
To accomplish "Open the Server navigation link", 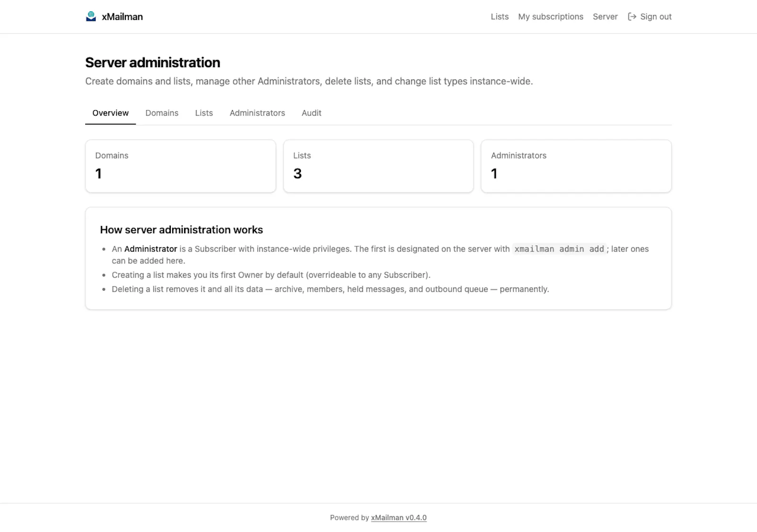I will (605, 17).
